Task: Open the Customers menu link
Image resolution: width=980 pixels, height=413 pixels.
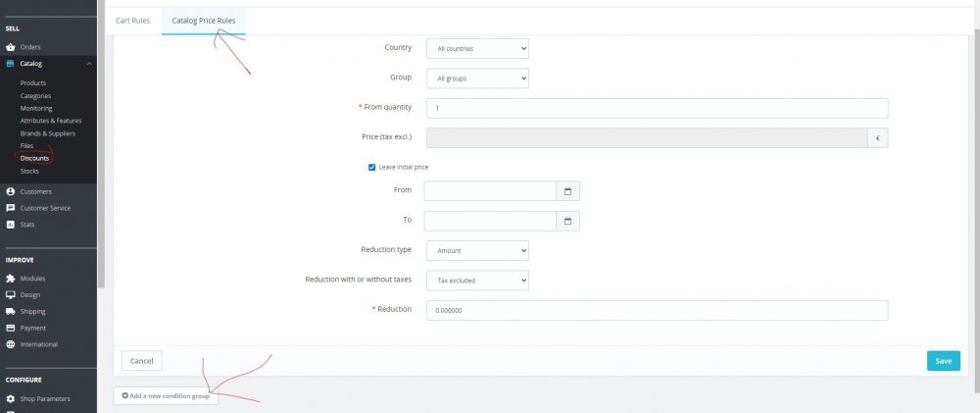Action: (x=35, y=191)
